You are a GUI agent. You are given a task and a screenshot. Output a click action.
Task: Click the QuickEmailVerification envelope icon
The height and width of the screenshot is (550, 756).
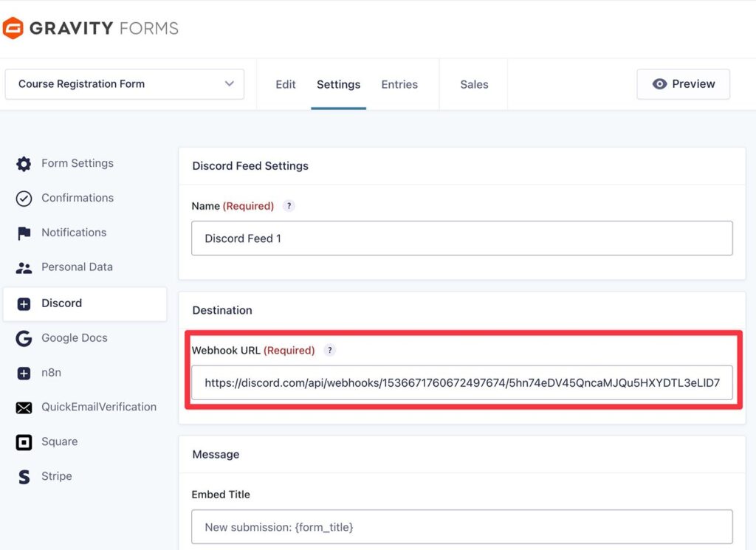click(24, 408)
